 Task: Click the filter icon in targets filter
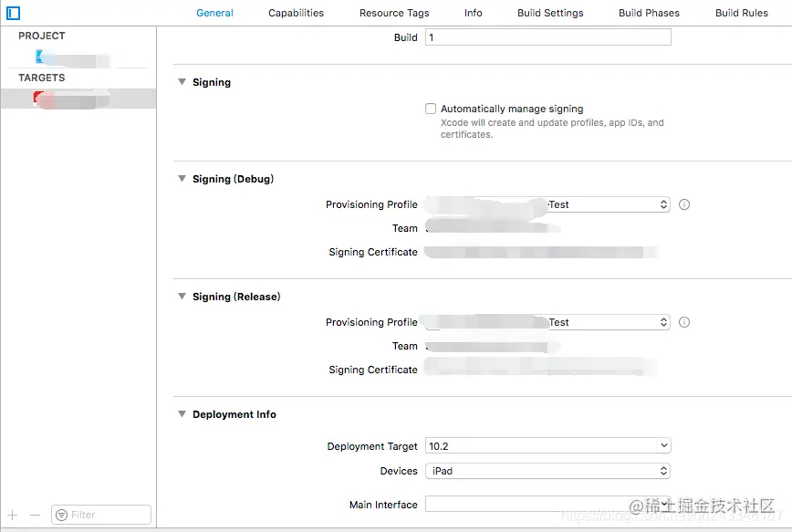(62, 515)
